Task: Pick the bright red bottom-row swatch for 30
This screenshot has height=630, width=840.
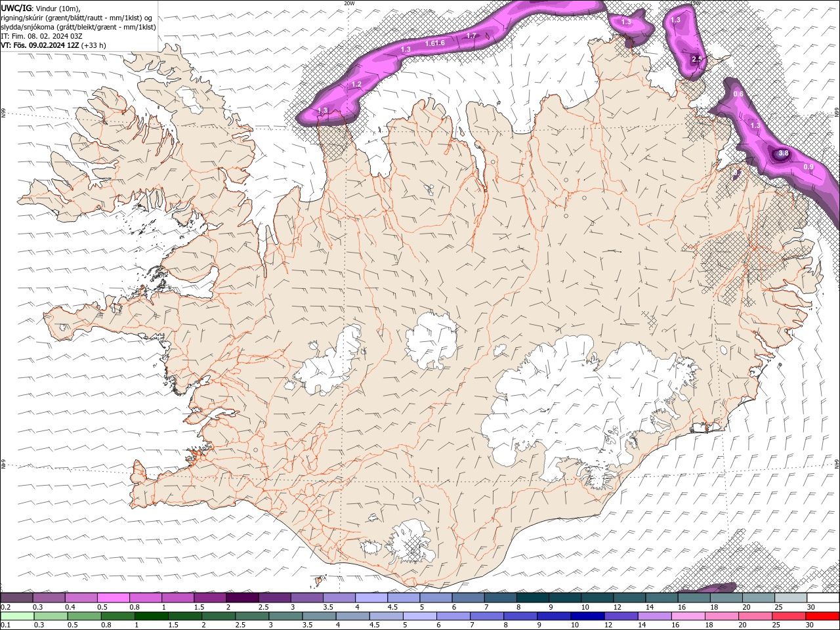Action: coord(823,616)
